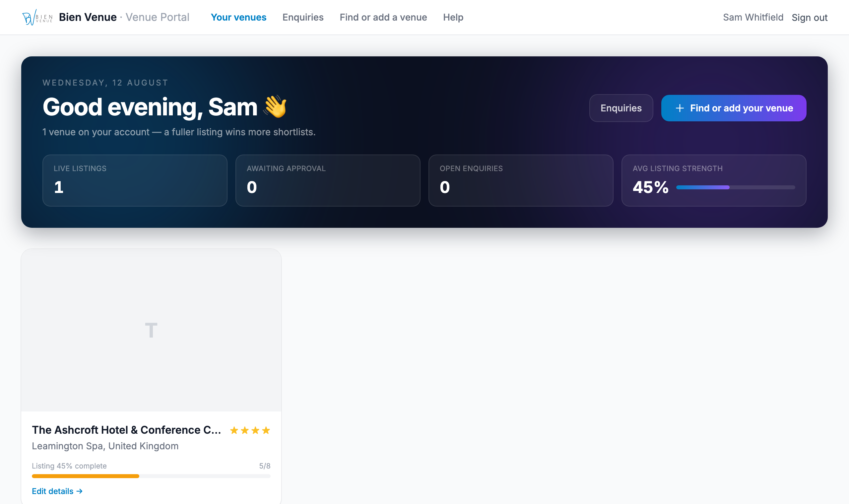The width and height of the screenshot is (849, 504).
Task: Sign out of the venue portal
Action: tap(810, 17)
